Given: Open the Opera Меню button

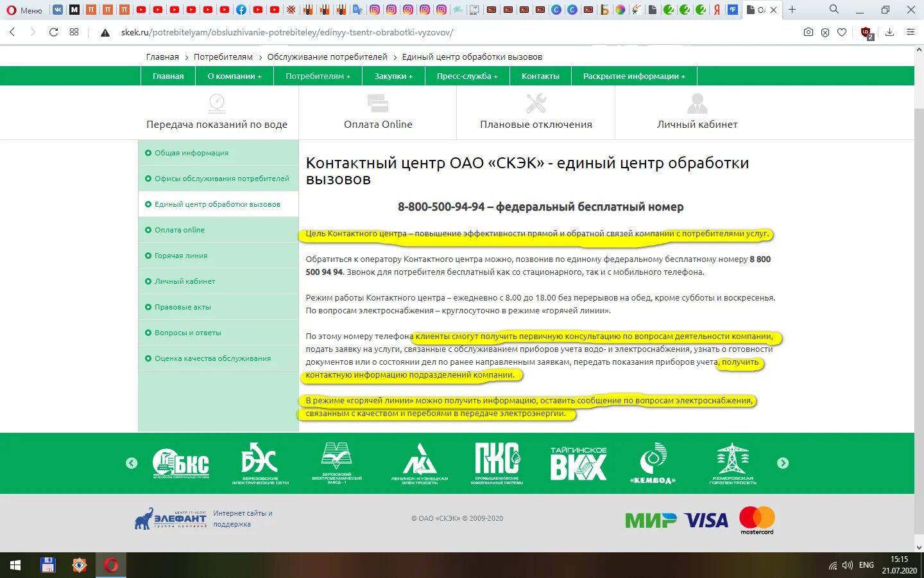Looking at the screenshot, I should [x=24, y=10].
